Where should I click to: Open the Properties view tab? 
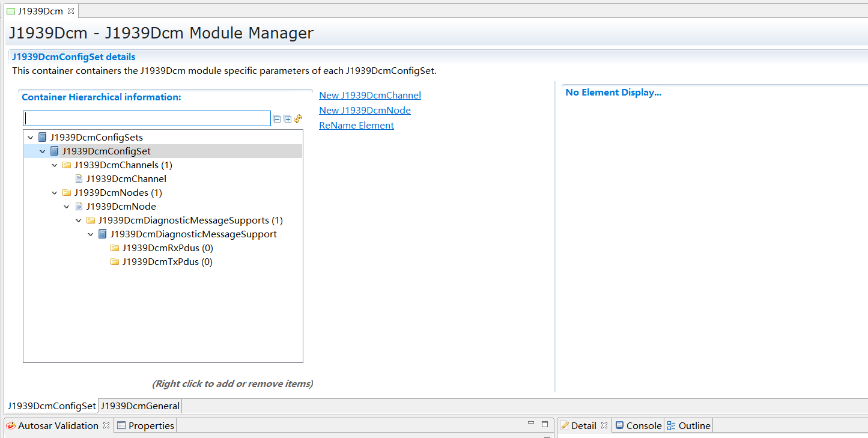(145, 425)
